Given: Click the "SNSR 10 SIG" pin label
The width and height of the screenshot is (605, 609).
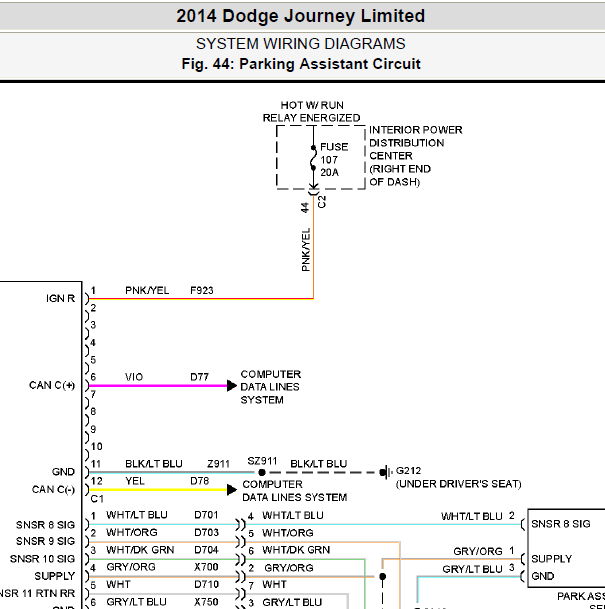Looking at the screenshot, I should [42, 559].
